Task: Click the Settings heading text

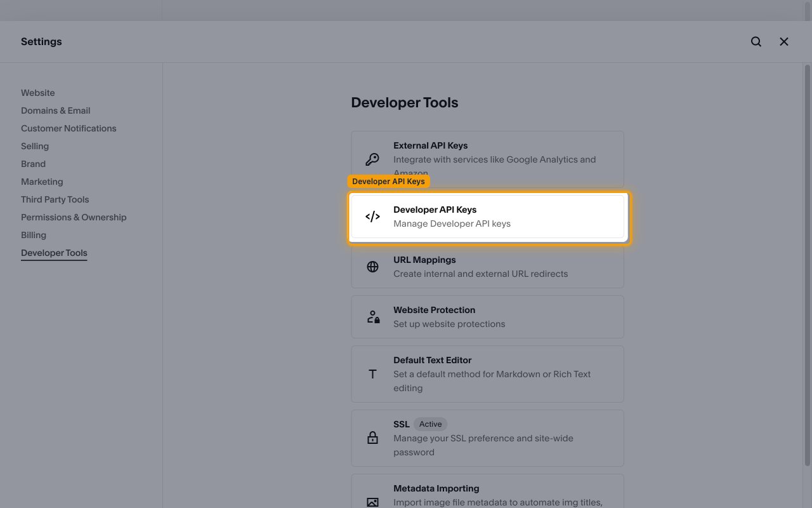Action: coord(41,41)
